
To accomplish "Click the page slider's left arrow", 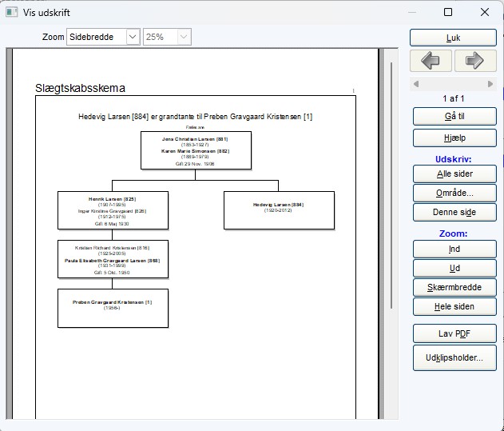I will pyautogui.click(x=415, y=84).
